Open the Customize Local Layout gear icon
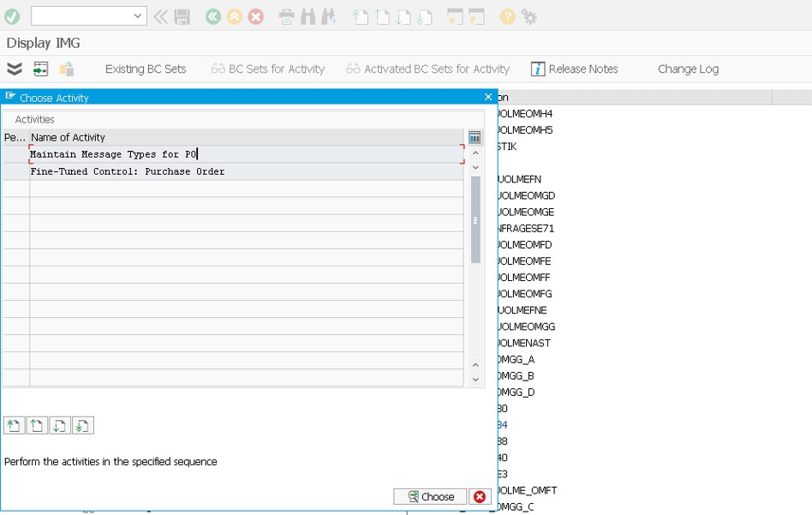Screen dimensions: 812x515 pyautogui.click(x=528, y=17)
